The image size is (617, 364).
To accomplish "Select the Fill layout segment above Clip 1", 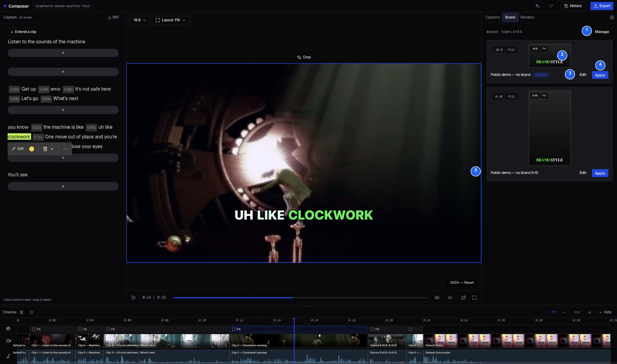I will 52,329.
